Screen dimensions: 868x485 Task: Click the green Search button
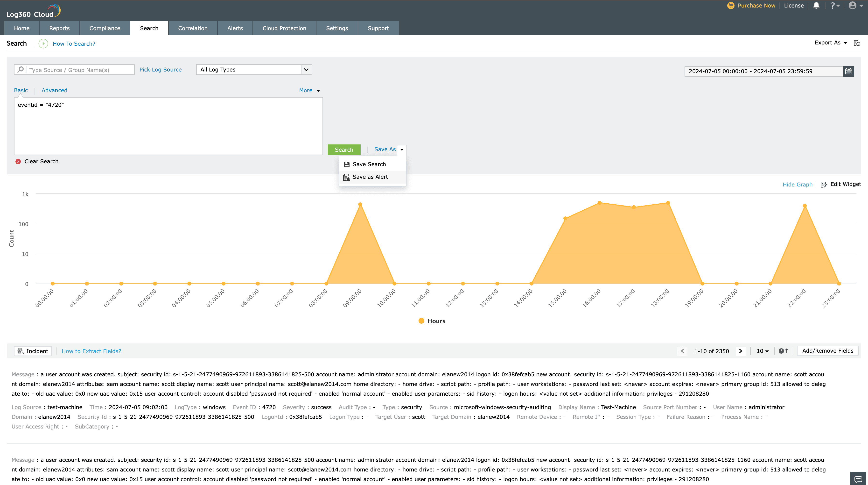pyautogui.click(x=344, y=150)
